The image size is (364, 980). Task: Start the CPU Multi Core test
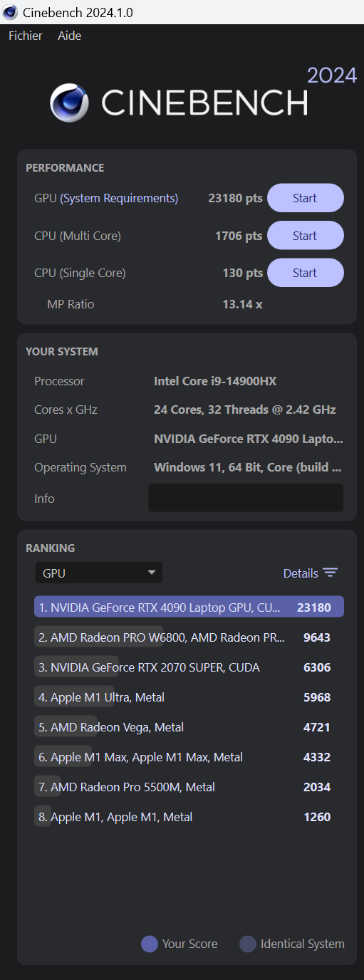coord(306,236)
